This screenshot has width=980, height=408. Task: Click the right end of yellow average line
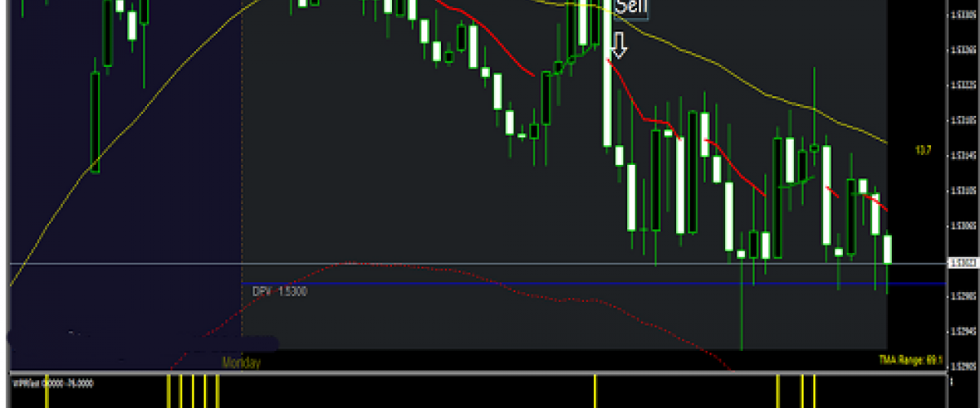885,142
